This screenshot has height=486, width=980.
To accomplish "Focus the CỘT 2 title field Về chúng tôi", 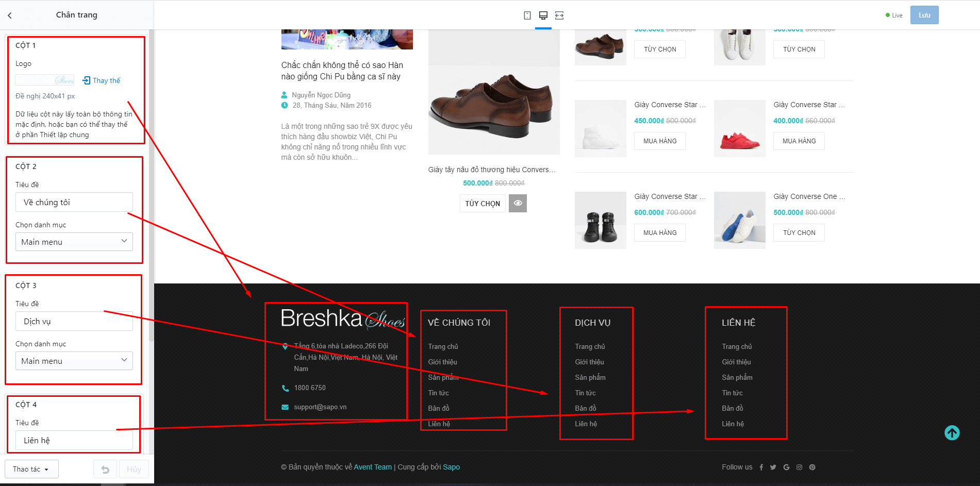I will click(x=74, y=203).
